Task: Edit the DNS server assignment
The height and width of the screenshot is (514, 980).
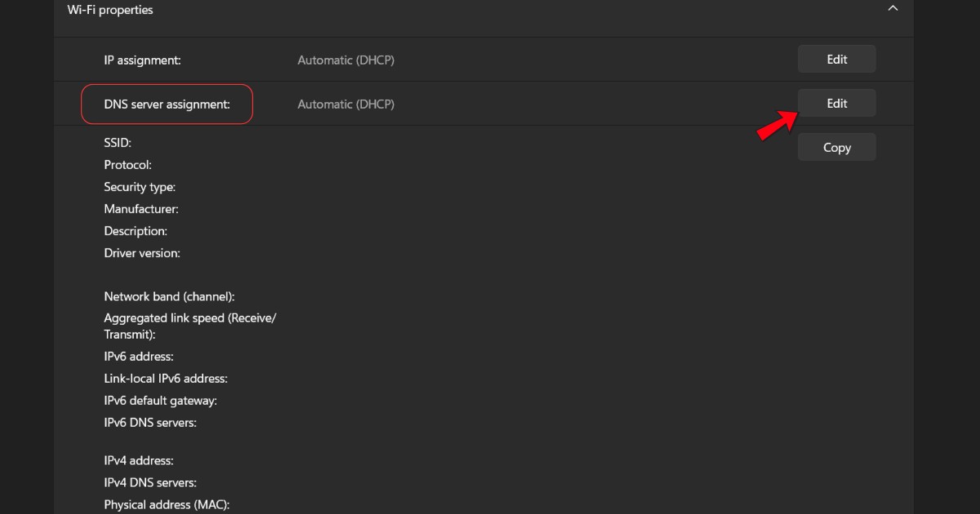Action: (836, 103)
